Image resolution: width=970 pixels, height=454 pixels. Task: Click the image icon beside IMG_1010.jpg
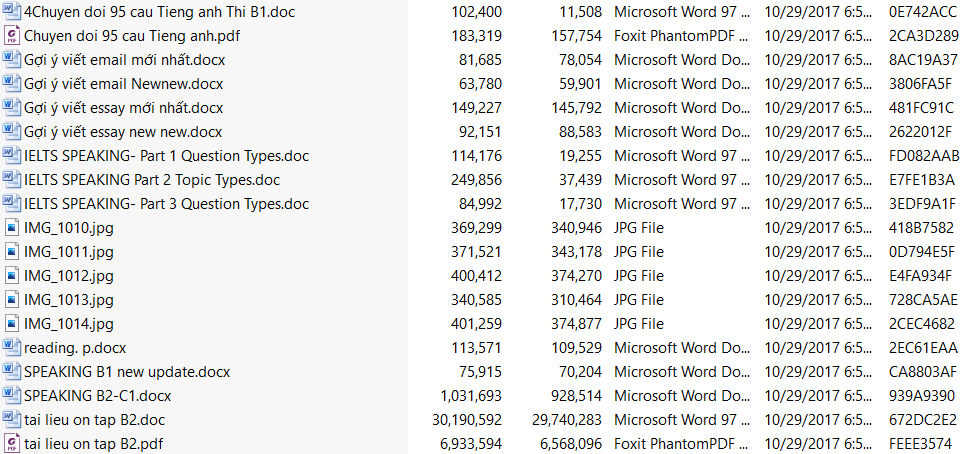pos(11,228)
